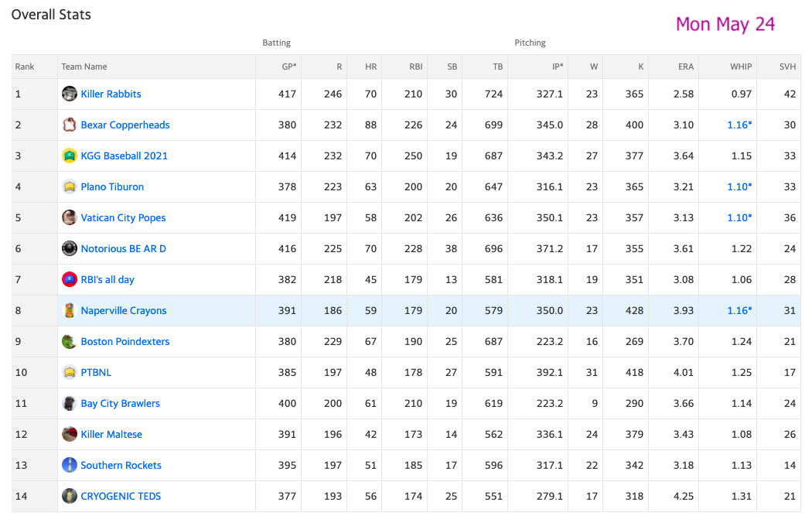812x526 pixels.
Task: Click the Naperville Crayons team icon
Action: (x=70, y=310)
